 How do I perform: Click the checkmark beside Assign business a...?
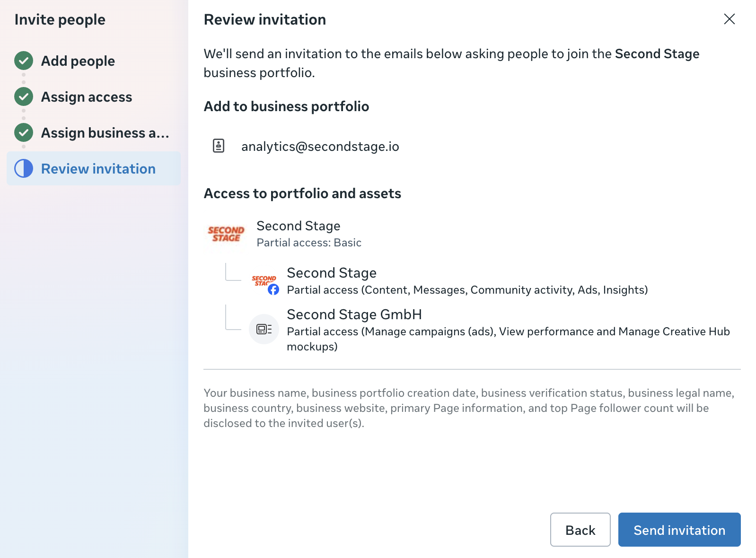pos(24,132)
